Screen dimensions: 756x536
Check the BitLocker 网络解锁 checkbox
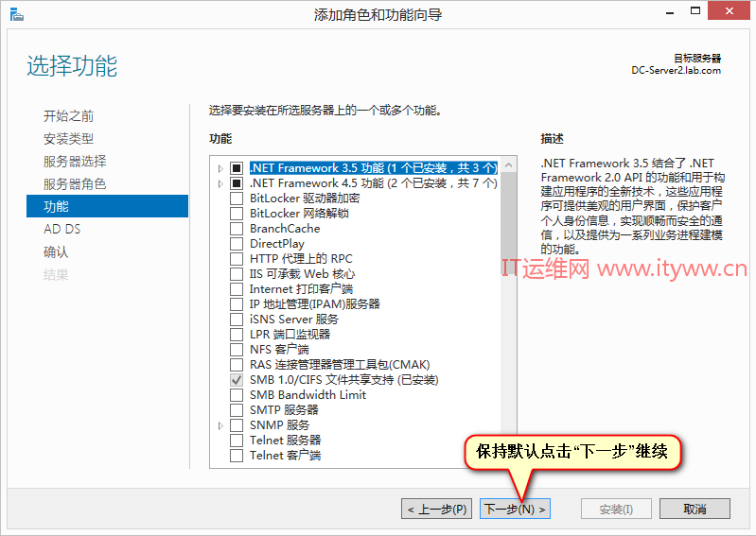(237, 214)
